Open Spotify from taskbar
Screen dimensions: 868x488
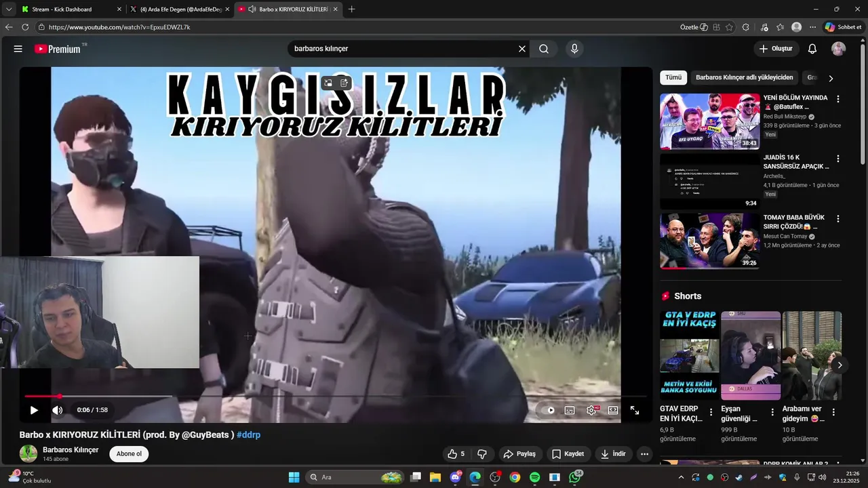click(534, 477)
